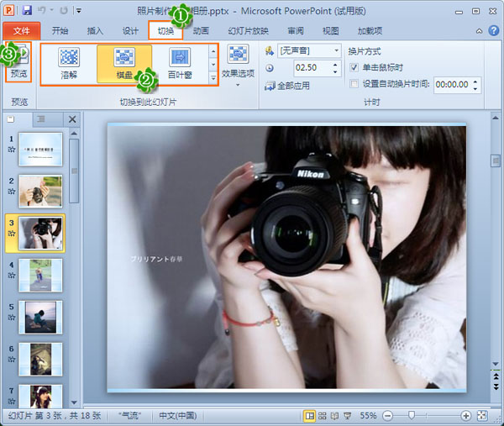Open the 效果选项 dropdown
Image resolution: width=504 pixels, height=426 pixels.
(238, 66)
